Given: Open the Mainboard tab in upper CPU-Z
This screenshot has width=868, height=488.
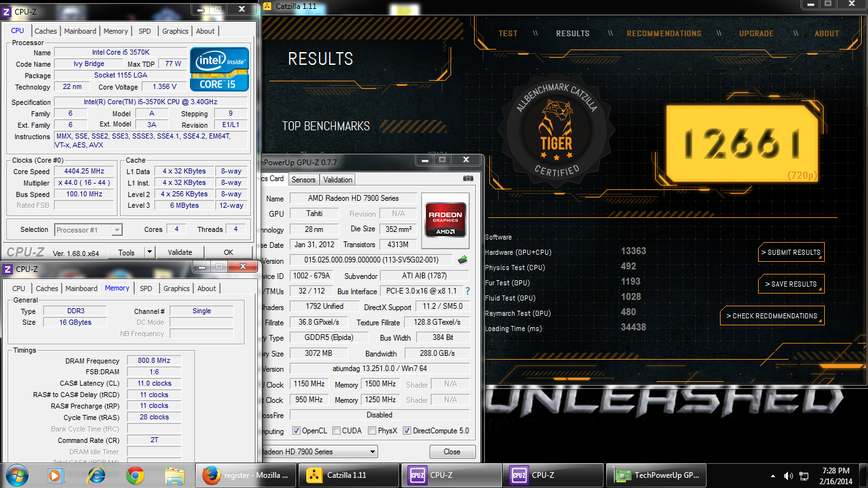Looking at the screenshot, I should point(80,31).
